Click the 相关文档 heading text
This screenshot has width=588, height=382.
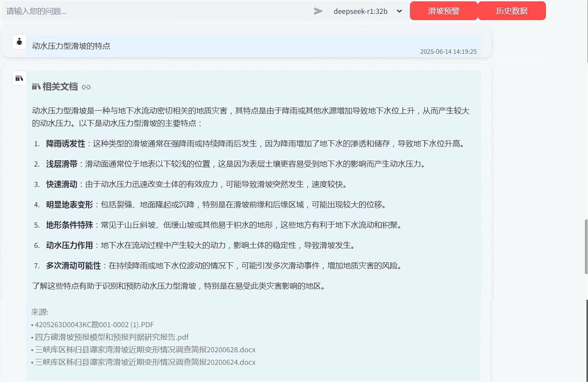point(60,87)
